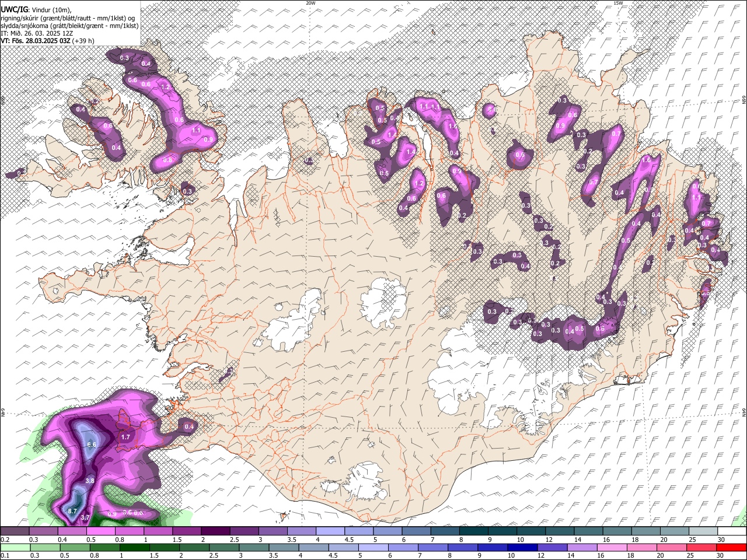The width and height of the screenshot is (747, 560).
Task: Click the '3.7' precipitation value
Action: [x=85, y=517]
